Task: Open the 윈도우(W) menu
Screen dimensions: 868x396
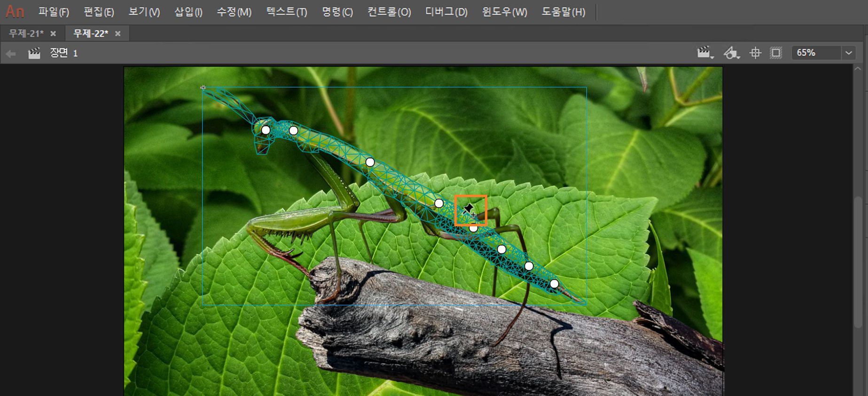Action: click(505, 12)
